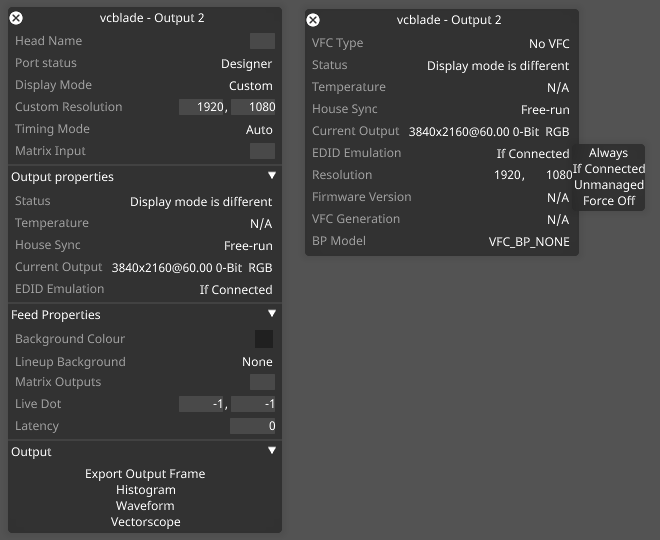
Task: Select Always in EDID Emulation menu
Action: click(608, 153)
